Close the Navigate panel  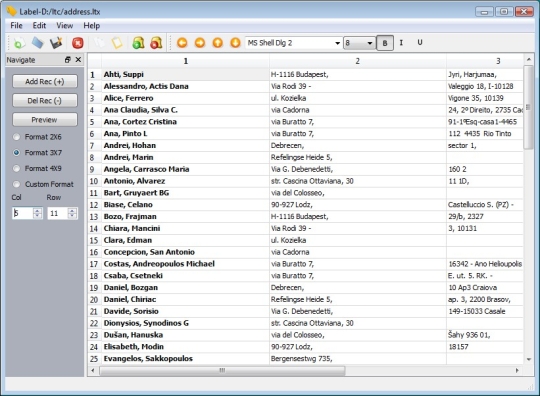coord(79,60)
